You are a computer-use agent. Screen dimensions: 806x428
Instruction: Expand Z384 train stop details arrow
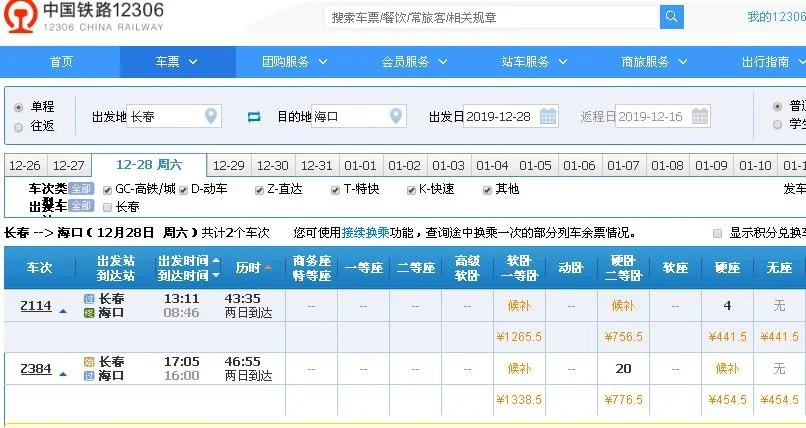pyautogui.click(x=63, y=375)
